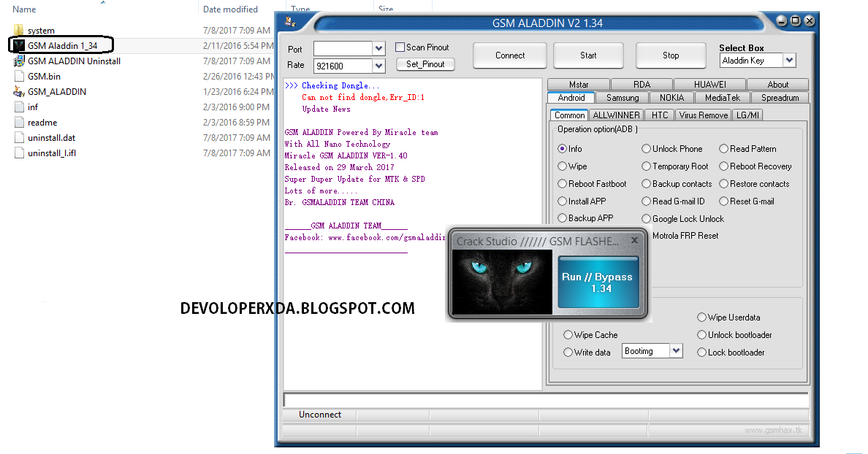Click the uninstall_l.ifl file icon

(x=19, y=153)
